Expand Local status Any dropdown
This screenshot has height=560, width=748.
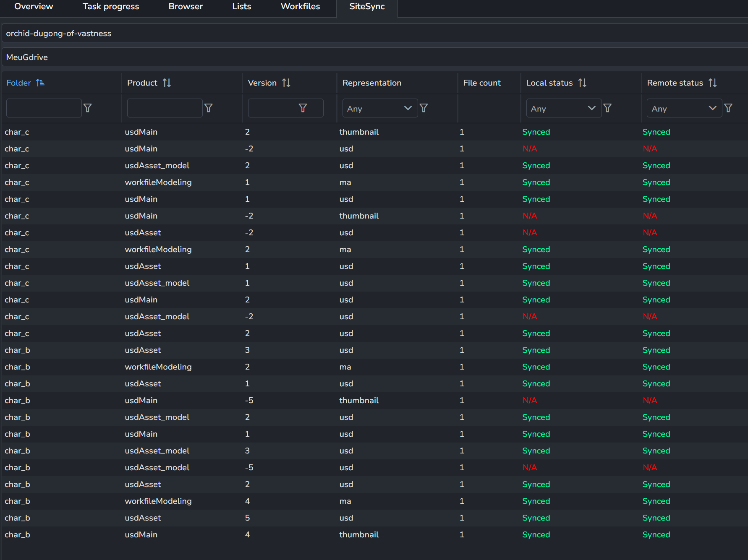[x=564, y=108]
